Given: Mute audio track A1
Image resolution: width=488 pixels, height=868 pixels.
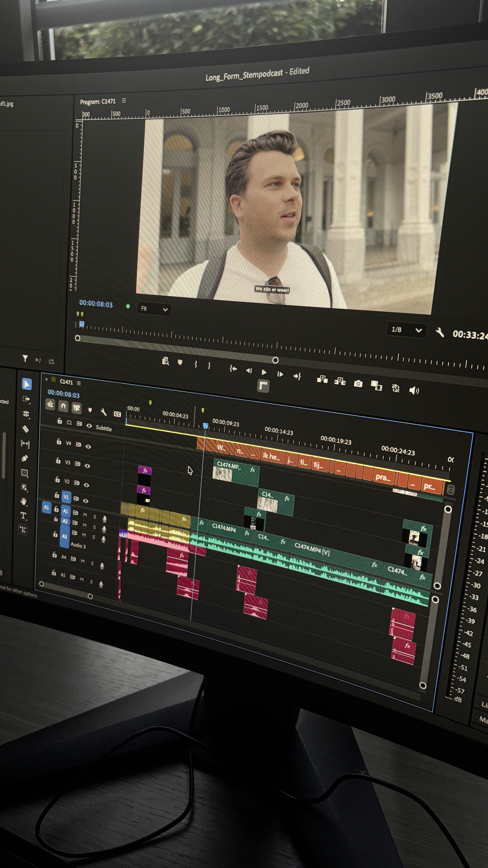Looking at the screenshot, I should point(85,515).
